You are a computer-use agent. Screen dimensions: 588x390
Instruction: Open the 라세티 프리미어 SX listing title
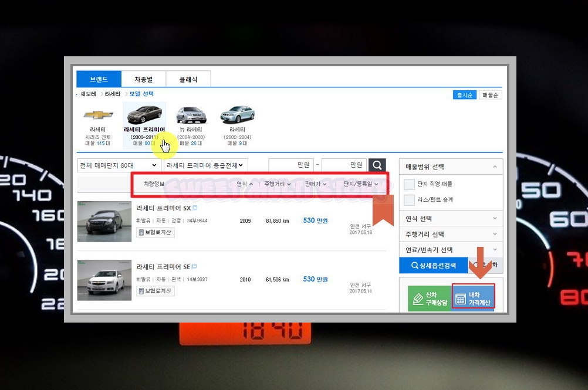point(164,208)
